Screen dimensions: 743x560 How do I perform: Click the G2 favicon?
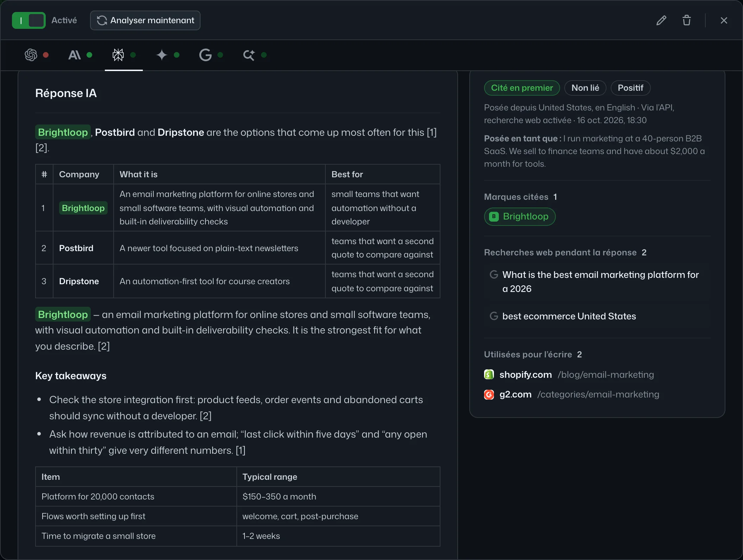click(x=489, y=395)
